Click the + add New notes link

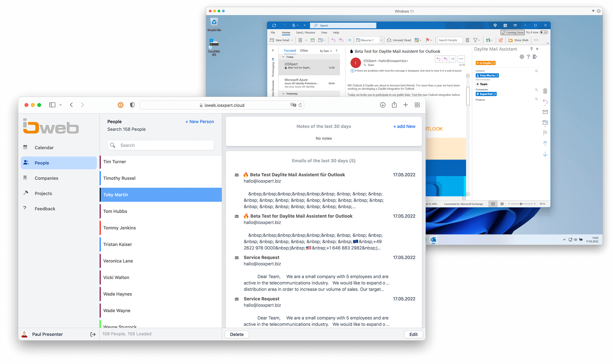(x=404, y=126)
